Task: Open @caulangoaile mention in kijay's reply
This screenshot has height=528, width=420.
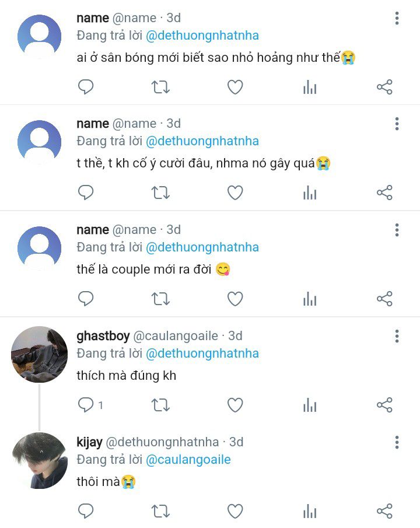Action: (x=188, y=460)
